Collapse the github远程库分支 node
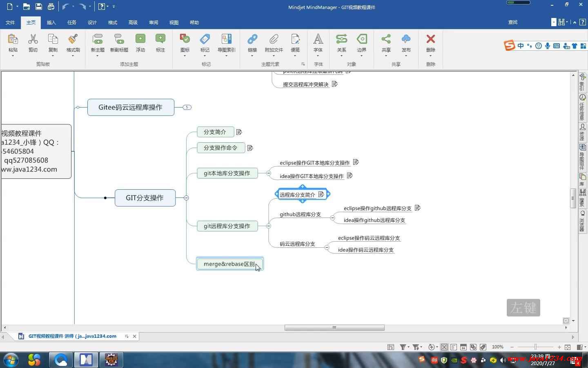The image size is (588, 368). pos(332,218)
